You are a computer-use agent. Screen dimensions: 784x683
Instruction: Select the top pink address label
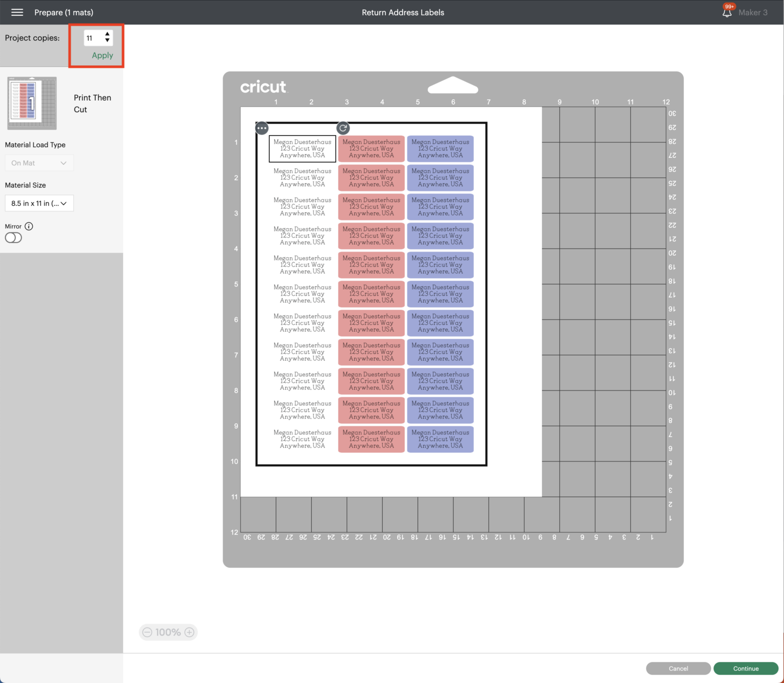pos(371,149)
